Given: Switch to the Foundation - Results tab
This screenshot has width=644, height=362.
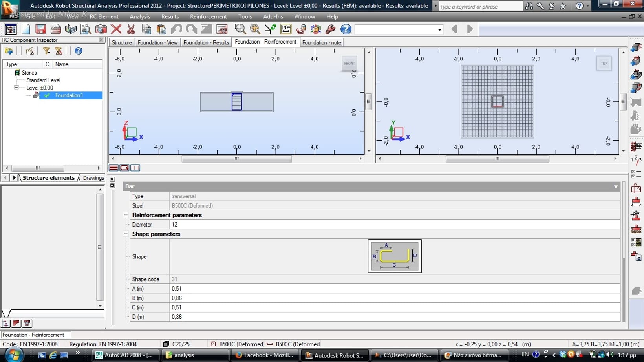Looking at the screenshot, I should pos(206,42).
